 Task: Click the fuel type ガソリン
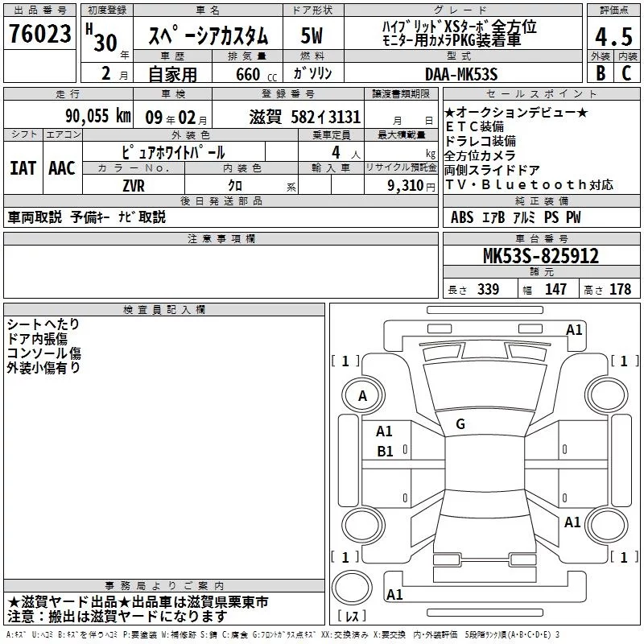point(312,73)
